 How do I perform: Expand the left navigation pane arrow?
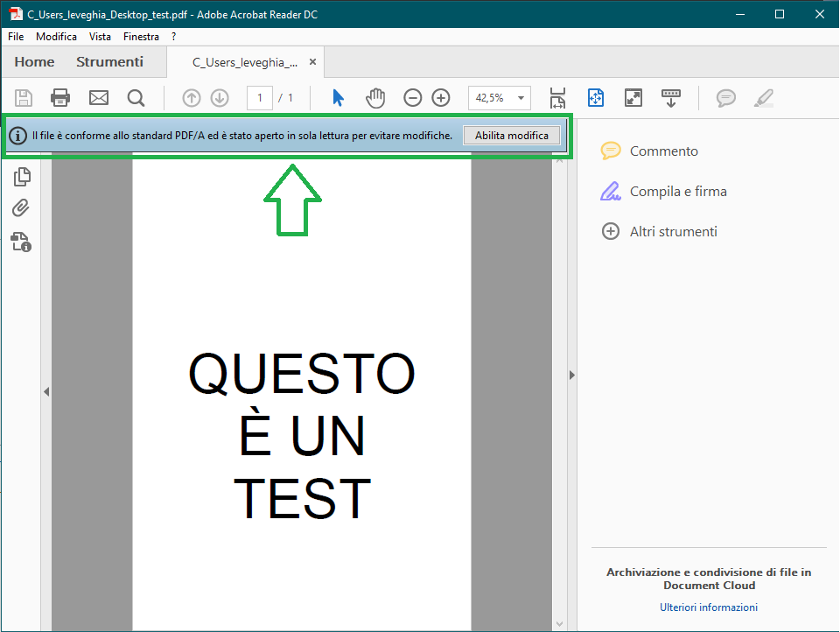pos(46,392)
